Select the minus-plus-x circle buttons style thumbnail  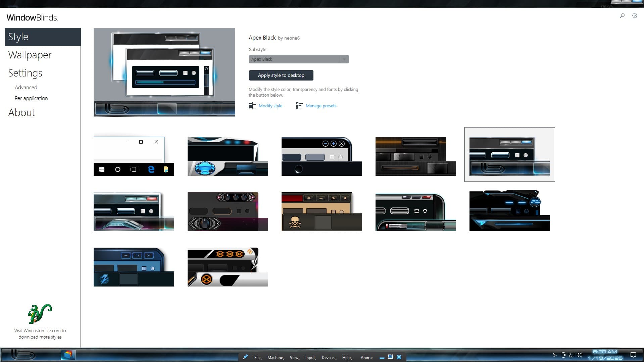322,156
